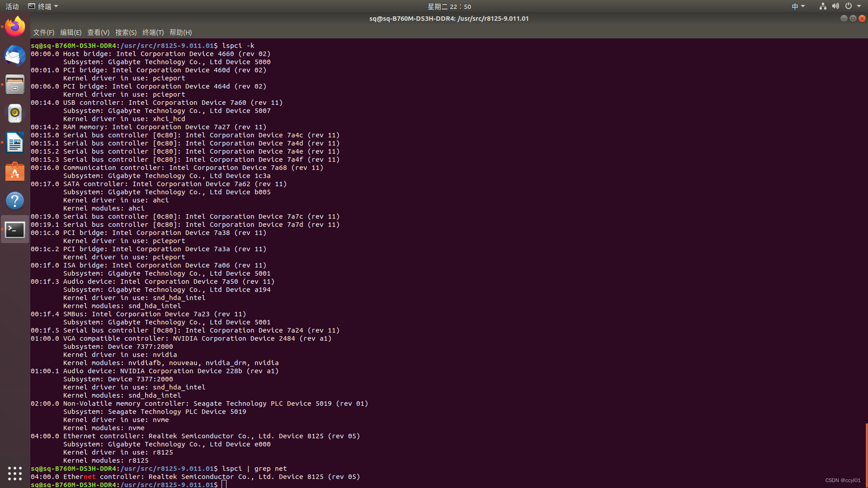Expand the 终端 app menu dropdown
The width and height of the screenshot is (868, 488).
click(43, 6)
